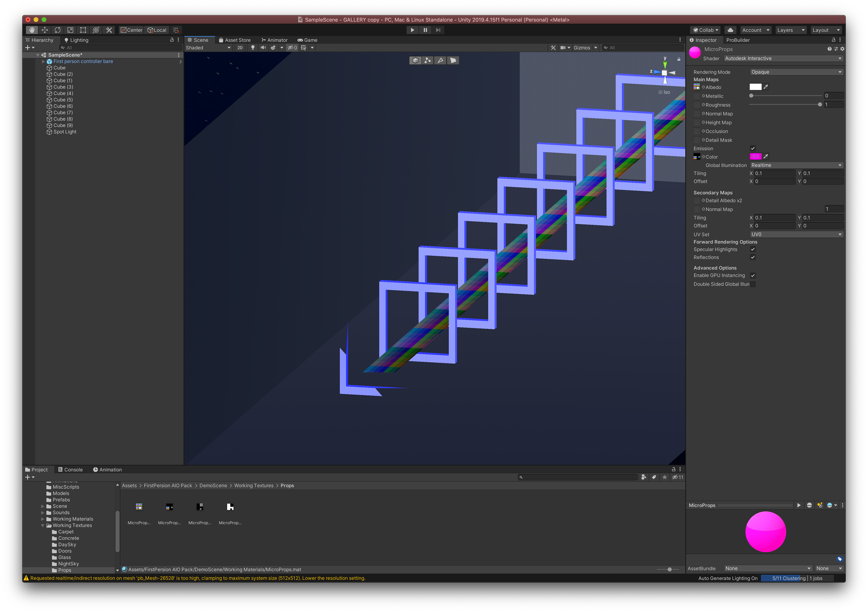
Task: Toggle scene audio speaker icon
Action: point(263,48)
